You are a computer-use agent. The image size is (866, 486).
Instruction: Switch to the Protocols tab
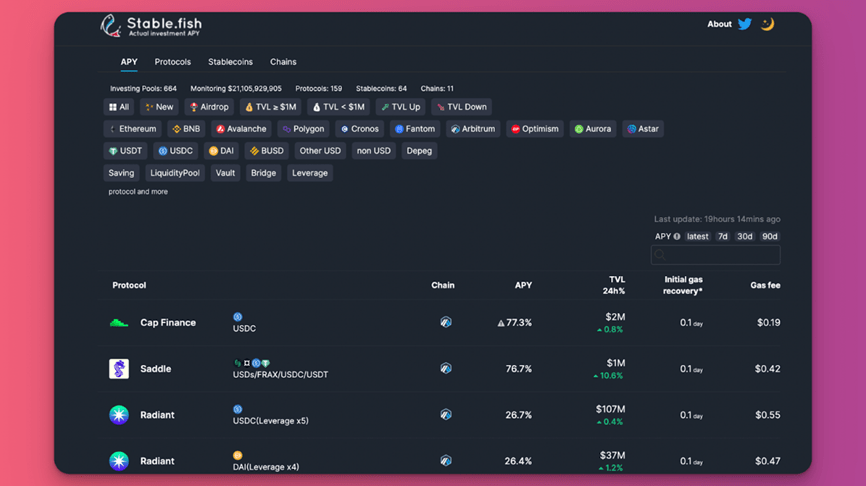tap(173, 62)
